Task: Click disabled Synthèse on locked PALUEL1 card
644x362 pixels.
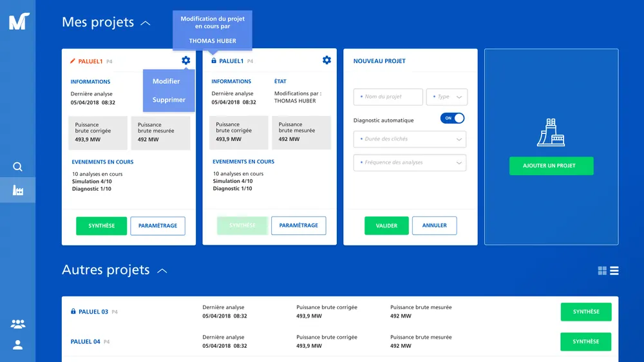Action: point(242,225)
